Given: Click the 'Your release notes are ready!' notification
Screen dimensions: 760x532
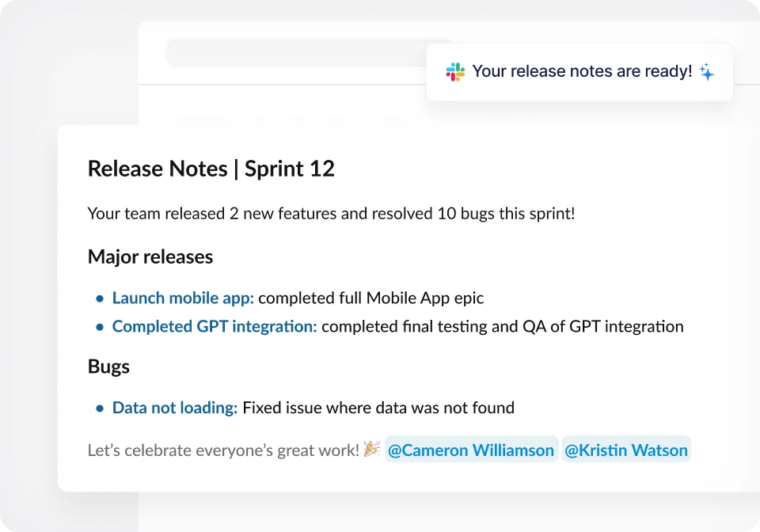Looking at the screenshot, I should 579,72.
